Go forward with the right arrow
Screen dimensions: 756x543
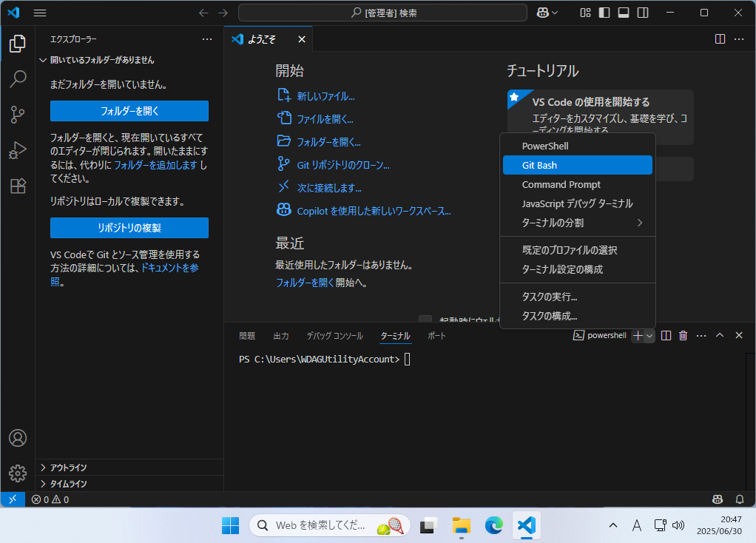223,13
